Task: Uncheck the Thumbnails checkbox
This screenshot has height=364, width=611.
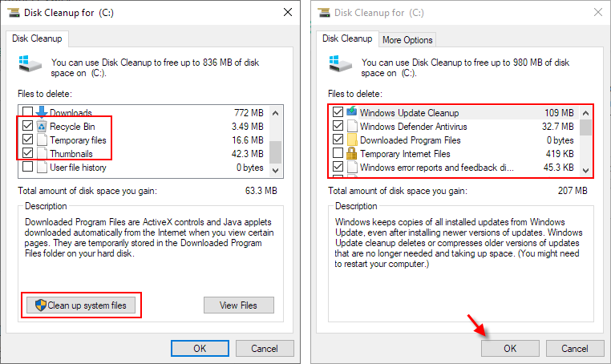Action: coord(27,153)
